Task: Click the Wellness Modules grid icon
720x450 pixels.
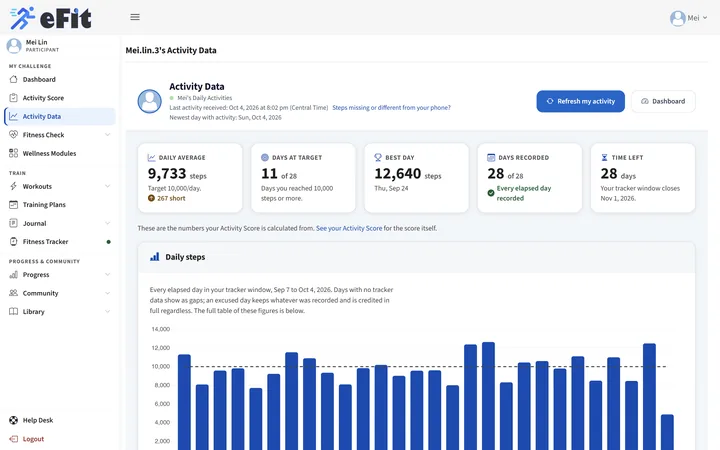Action: tap(13, 153)
